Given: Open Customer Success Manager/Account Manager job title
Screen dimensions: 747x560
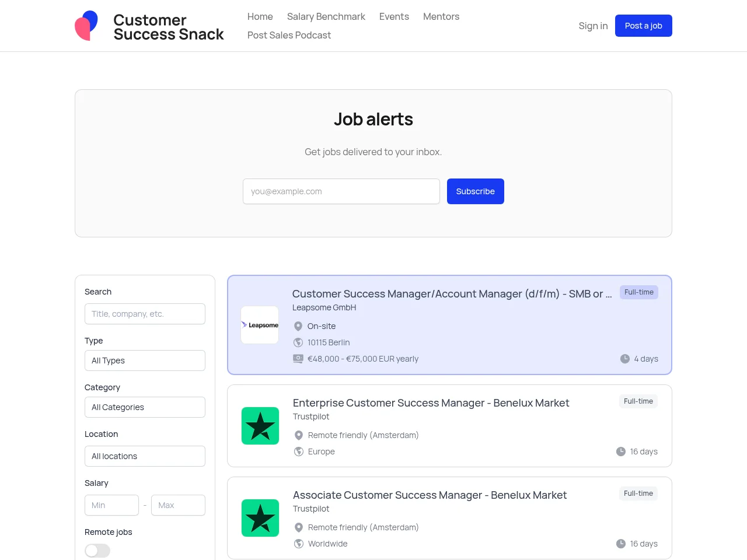Looking at the screenshot, I should (x=452, y=294).
